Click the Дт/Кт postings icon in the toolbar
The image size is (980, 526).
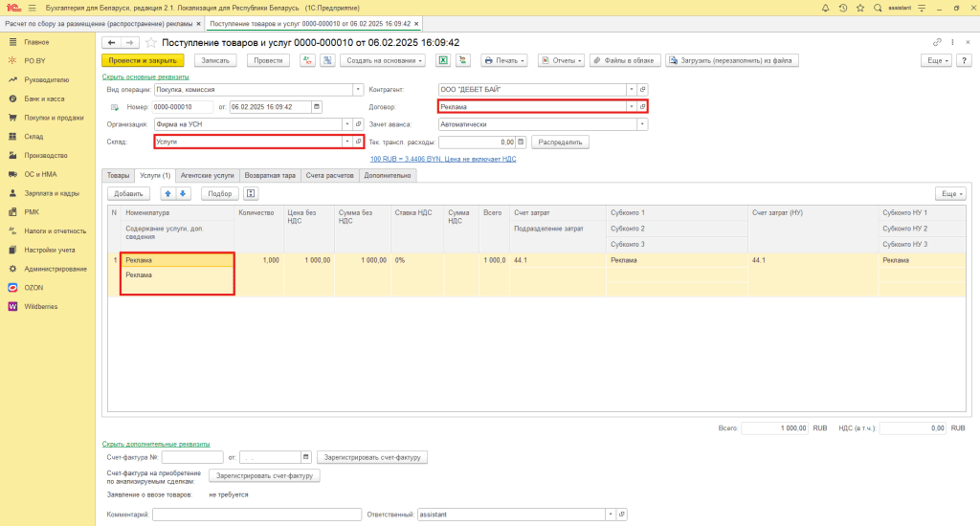(307, 60)
